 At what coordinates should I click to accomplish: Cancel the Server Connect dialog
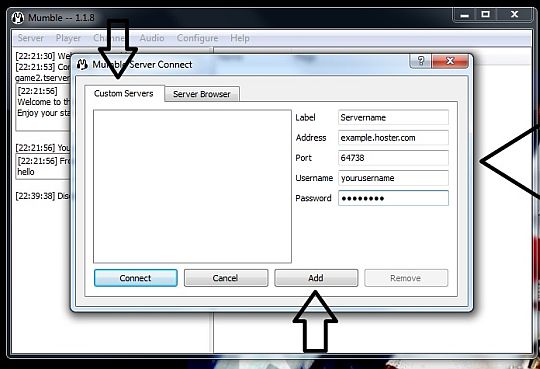pyautogui.click(x=226, y=278)
